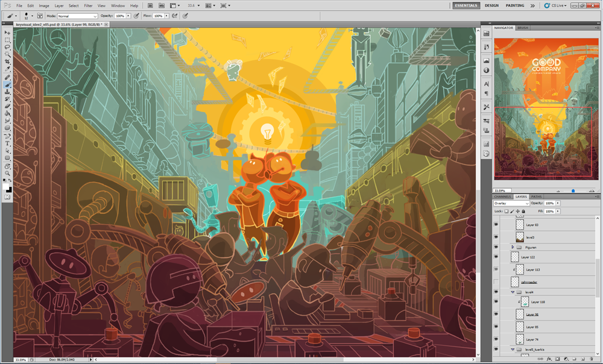Click the Navigator zoom slider handle
The image size is (603, 364).
[573, 190]
